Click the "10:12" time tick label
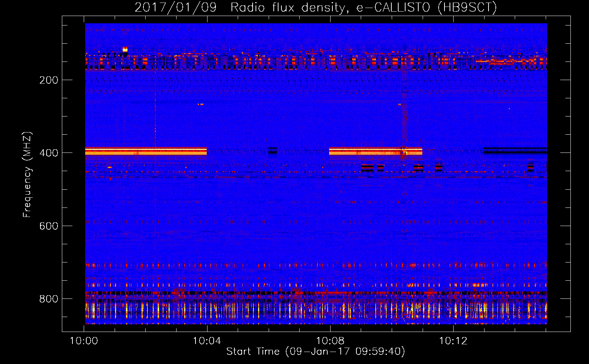The image size is (589, 364). pyautogui.click(x=453, y=341)
